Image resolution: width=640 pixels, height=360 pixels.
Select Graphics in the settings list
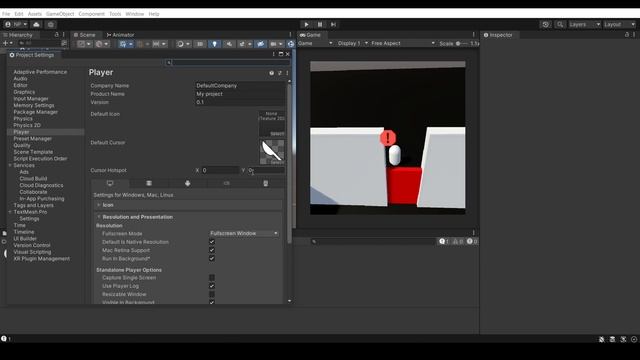[24, 92]
